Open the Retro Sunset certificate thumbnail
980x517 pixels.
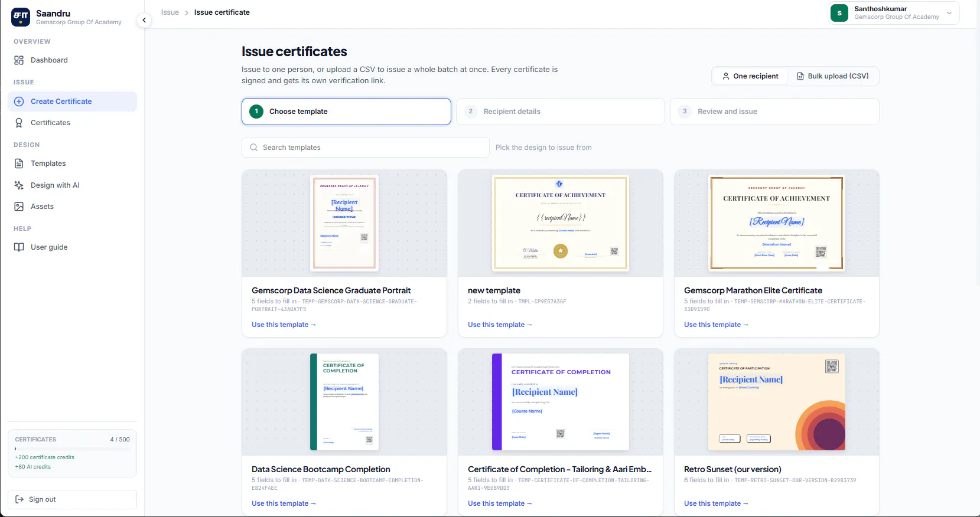[x=777, y=402]
